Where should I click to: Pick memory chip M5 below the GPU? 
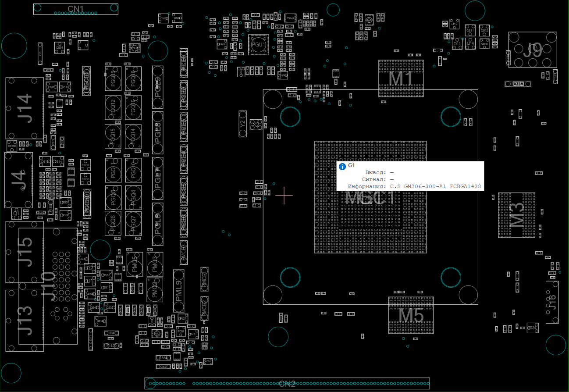tap(411, 315)
